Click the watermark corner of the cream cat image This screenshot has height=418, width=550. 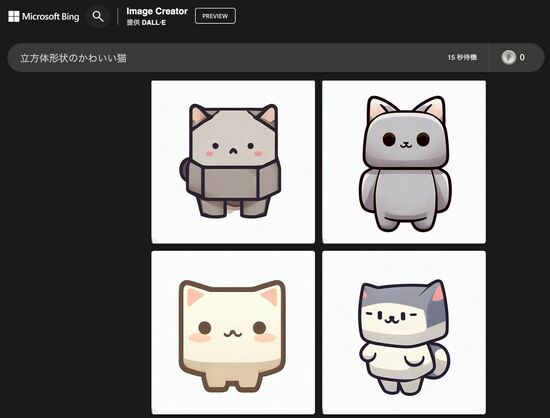(x=155, y=411)
